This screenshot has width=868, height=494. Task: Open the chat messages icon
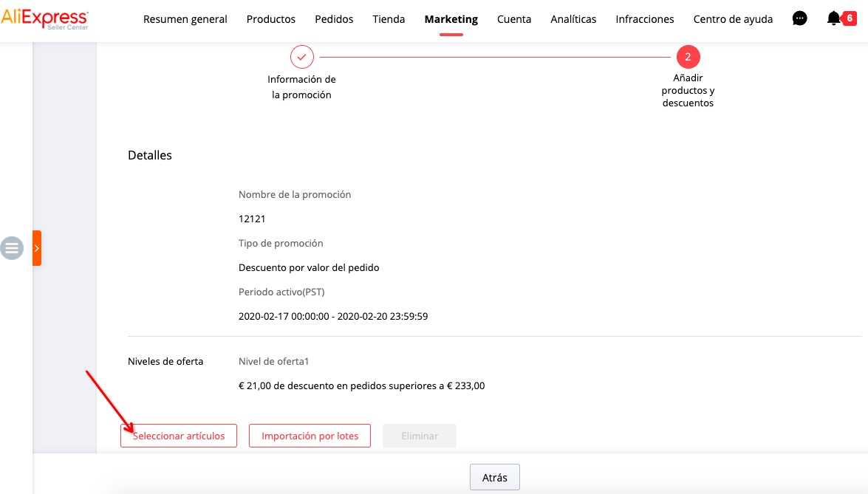tap(799, 19)
